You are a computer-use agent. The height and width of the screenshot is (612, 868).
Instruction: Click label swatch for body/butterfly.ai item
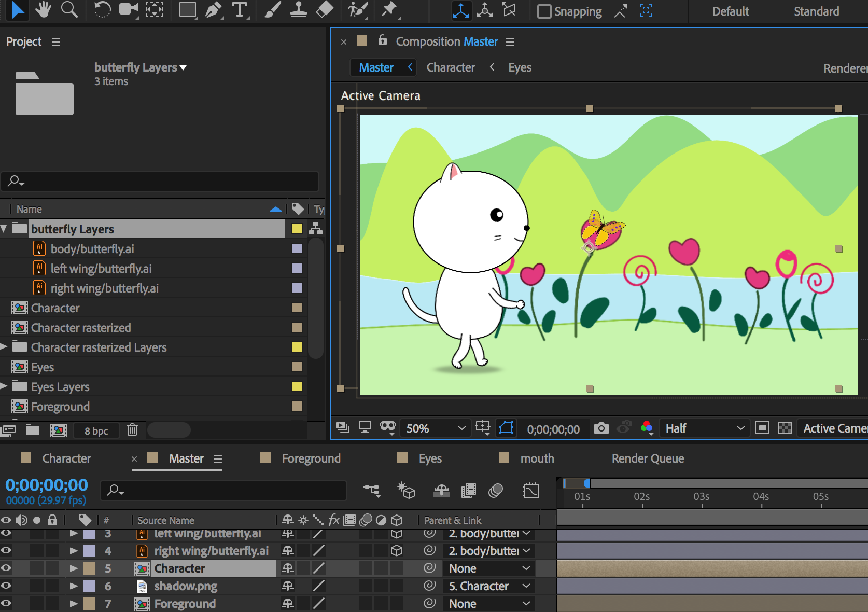[297, 248]
